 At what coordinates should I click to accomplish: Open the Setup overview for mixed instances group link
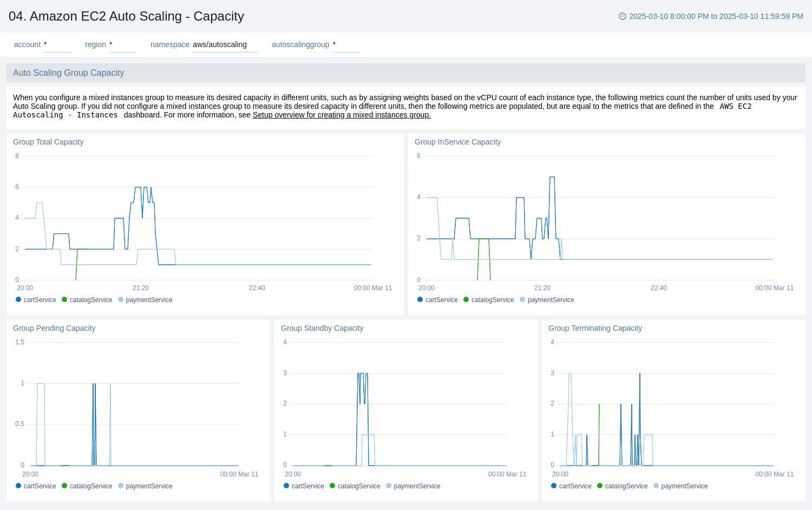[x=341, y=115]
